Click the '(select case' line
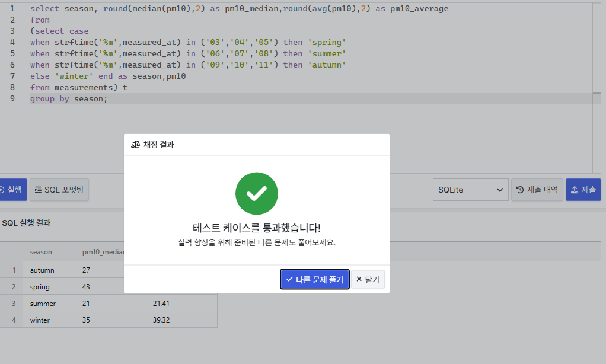Image resolution: width=606 pixels, height=364 pixels. 59,31
